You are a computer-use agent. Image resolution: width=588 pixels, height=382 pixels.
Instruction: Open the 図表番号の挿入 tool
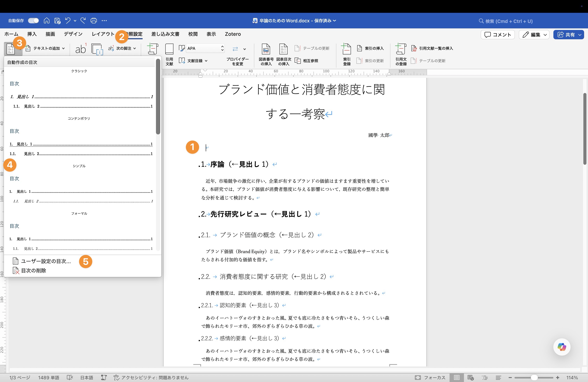(x=266, y=54)
